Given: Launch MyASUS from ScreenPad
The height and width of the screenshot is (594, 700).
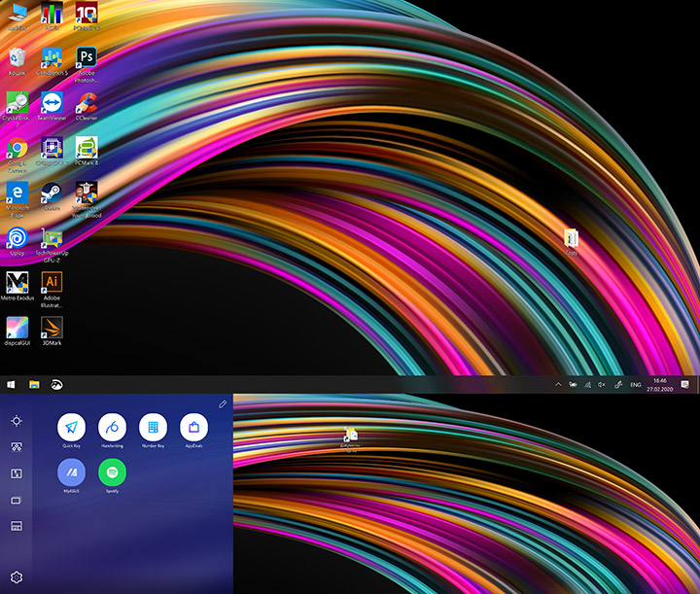Looking at the screenshot, I should (x=71, y=472).
